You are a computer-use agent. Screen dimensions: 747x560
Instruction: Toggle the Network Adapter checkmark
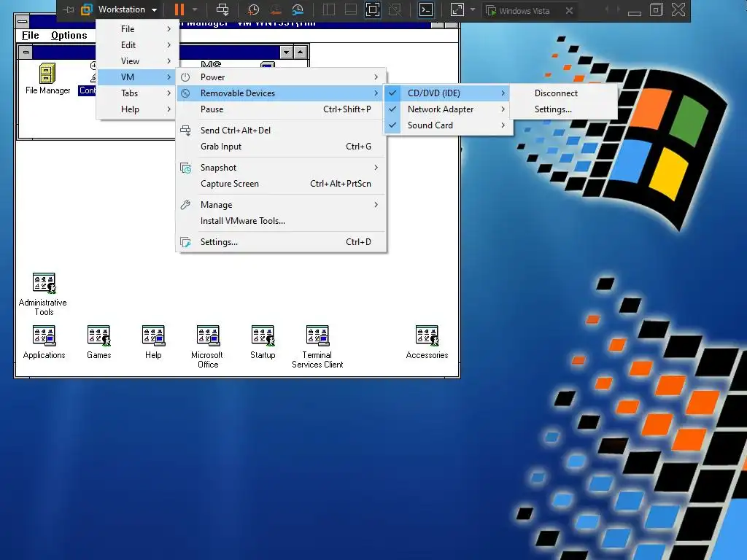(392, 109)
